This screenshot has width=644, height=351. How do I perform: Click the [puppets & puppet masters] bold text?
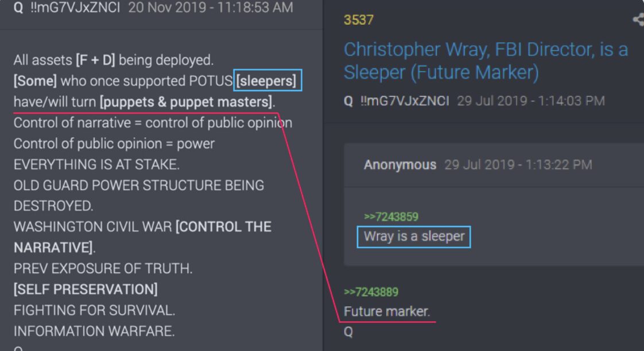186,102
